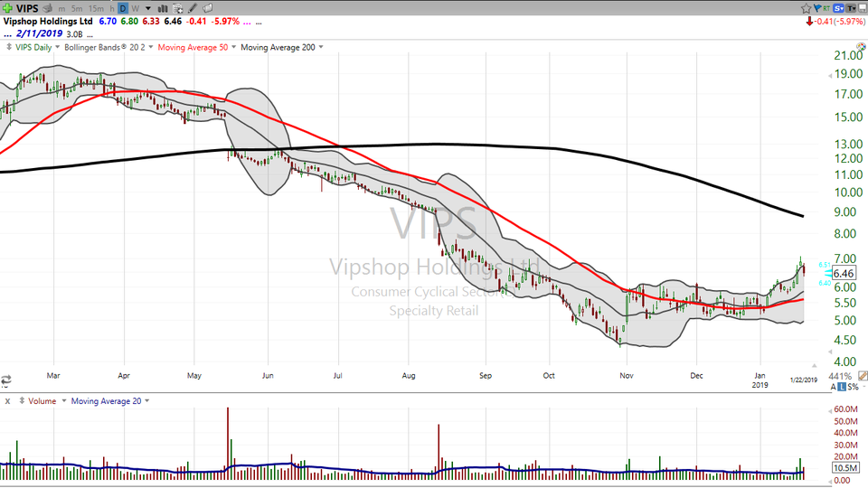Switch to 1-minute 'm' timeframe
The width and height of the screenshot is (868, 488).
pos(61,8)
